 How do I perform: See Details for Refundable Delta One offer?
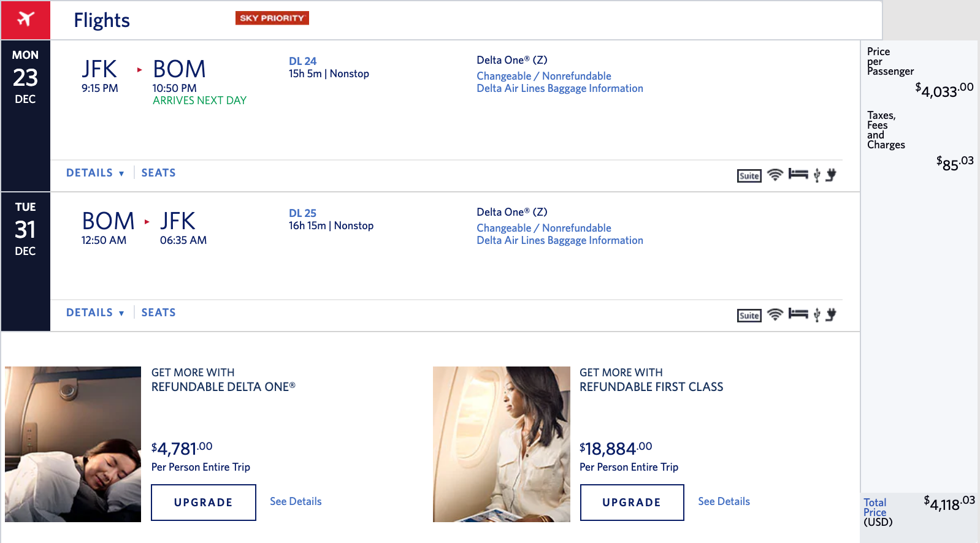pyautogui.click(x=296, y=501)
